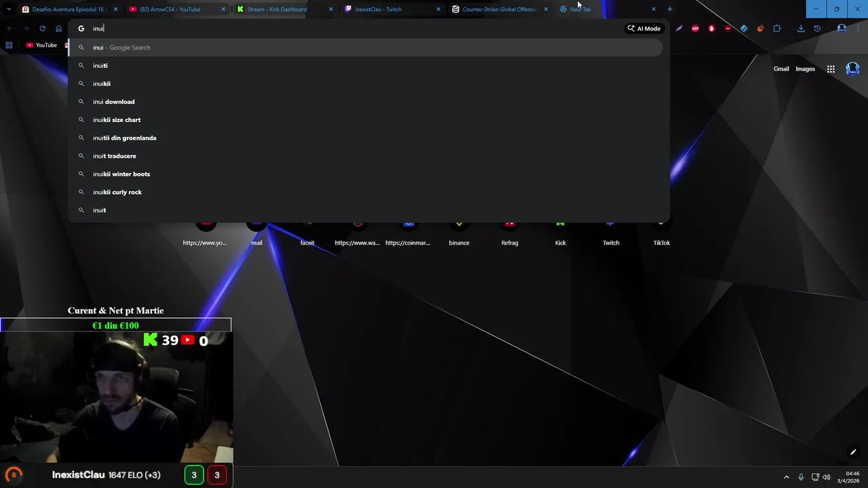Open a new tab with plus button
This screenshot has height=488, width=868.
point(670,9)
